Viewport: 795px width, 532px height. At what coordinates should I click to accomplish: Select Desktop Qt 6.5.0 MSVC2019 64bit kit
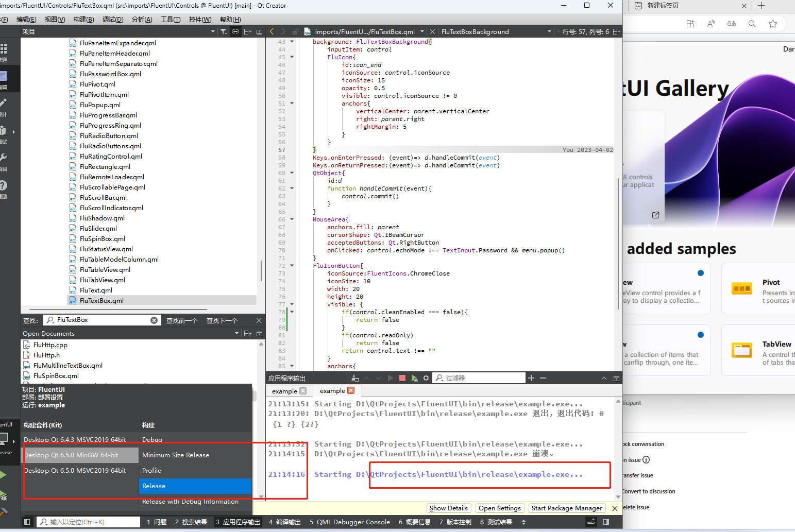80,471
